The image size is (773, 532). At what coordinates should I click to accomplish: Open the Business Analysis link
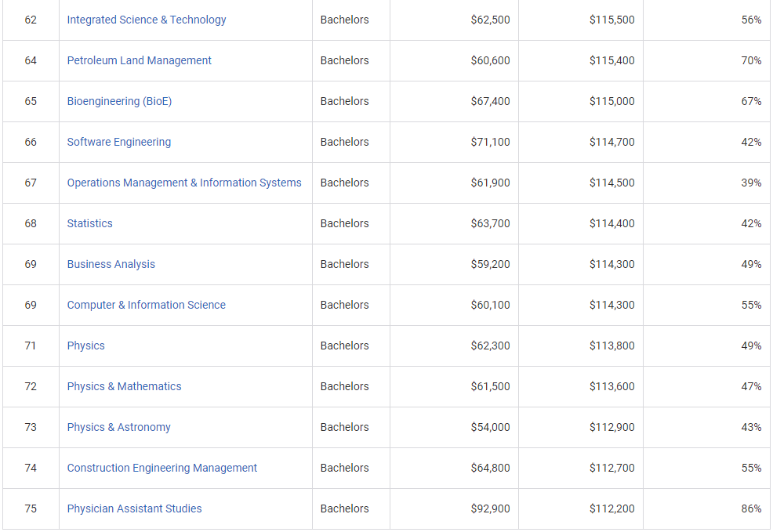coord(111,264)
